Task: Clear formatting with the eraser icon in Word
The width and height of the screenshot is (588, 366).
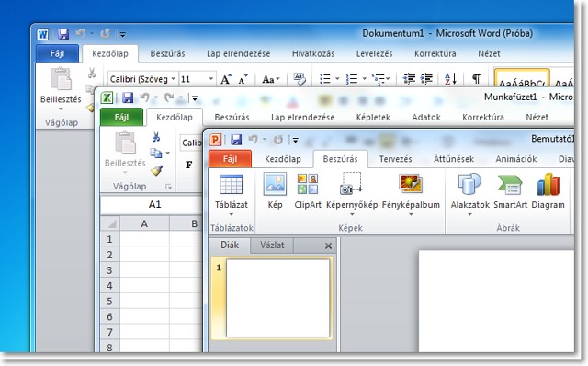Action: pyautogui.click(x=300, y=79)
